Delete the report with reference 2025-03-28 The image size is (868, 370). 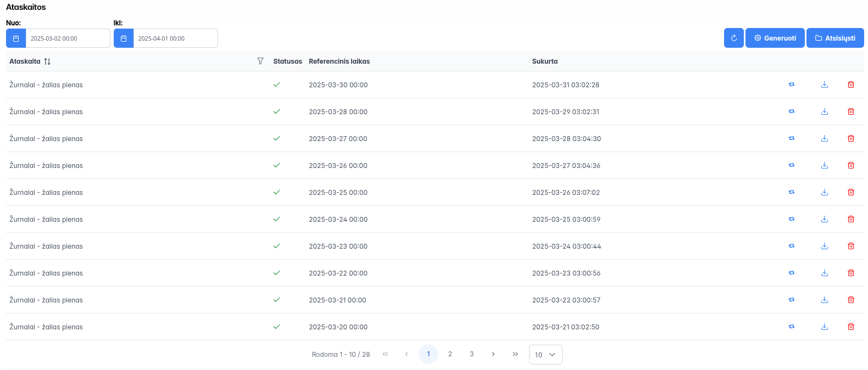point(850,111)
